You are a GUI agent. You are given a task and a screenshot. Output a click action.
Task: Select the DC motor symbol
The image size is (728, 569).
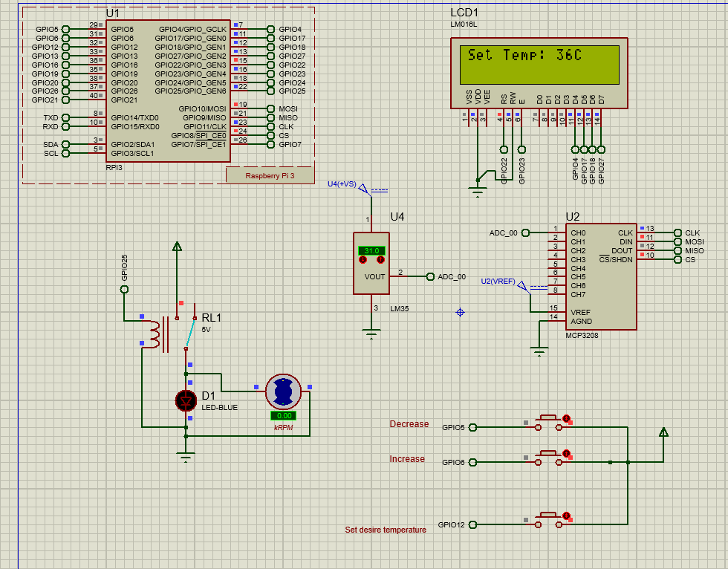point(283,391)
